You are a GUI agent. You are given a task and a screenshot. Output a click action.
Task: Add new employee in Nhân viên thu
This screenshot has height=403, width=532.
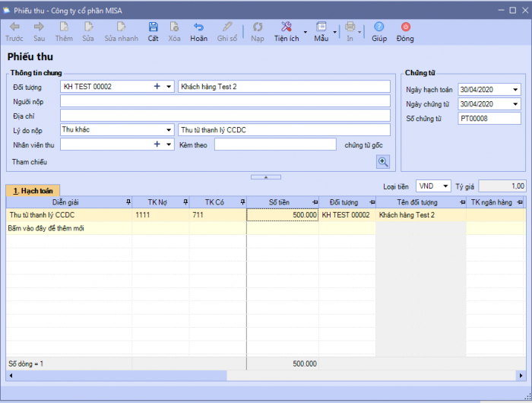point(157,144)
